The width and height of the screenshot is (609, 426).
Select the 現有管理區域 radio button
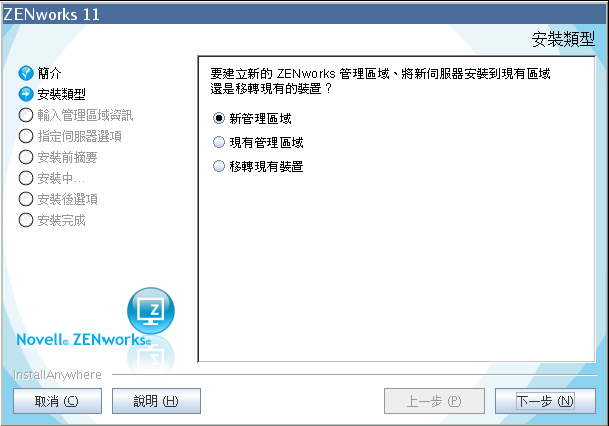[219, 142]
